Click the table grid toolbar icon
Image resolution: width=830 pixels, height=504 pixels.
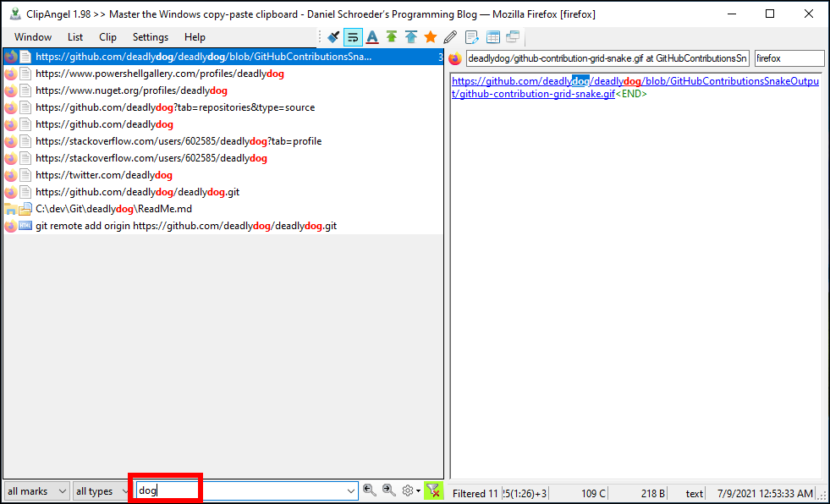[x=492, y=37]
